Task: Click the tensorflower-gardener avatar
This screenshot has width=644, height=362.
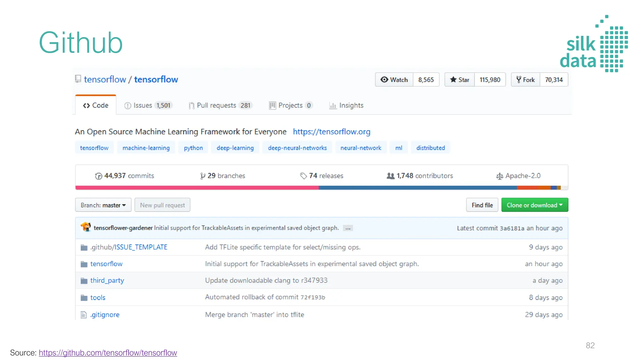Action: (x=86, y=227)
